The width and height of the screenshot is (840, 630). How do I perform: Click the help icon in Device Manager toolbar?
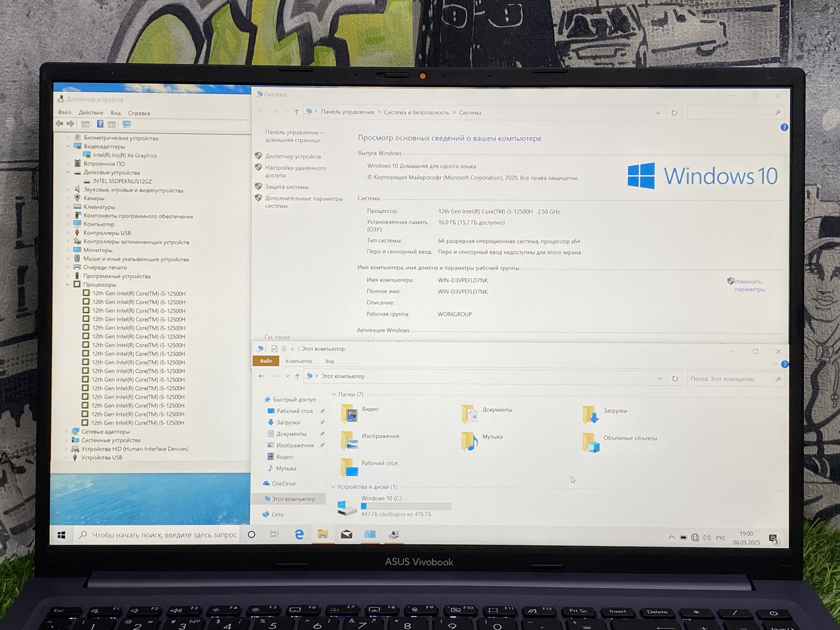coord(100,124)
